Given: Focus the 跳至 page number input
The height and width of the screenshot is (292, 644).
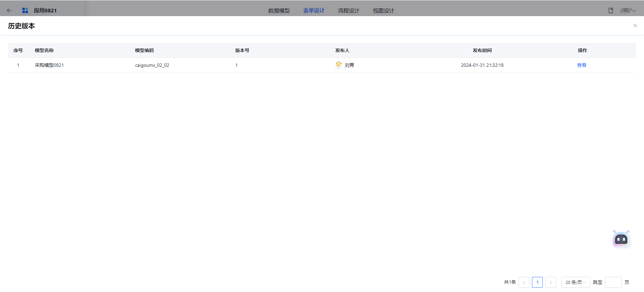Looking at the screenshot, I should click(x=613, y=282).
